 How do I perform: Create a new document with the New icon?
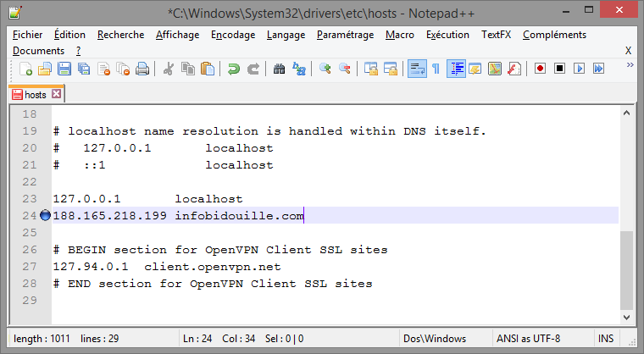point(25,69)
